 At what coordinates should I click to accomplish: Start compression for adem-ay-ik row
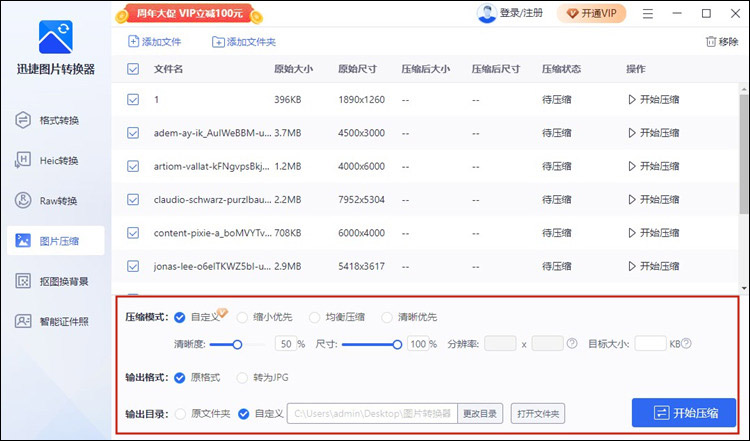tap(653, 132)
